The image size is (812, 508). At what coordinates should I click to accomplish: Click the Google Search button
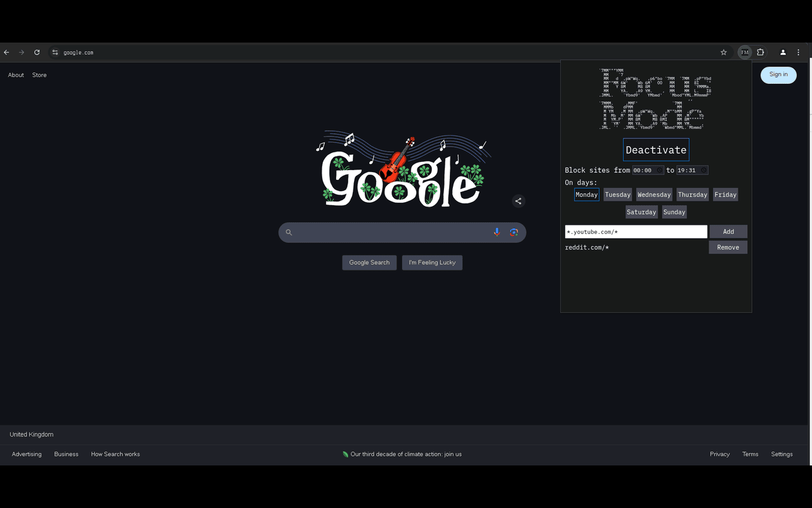tap(369, 263)
